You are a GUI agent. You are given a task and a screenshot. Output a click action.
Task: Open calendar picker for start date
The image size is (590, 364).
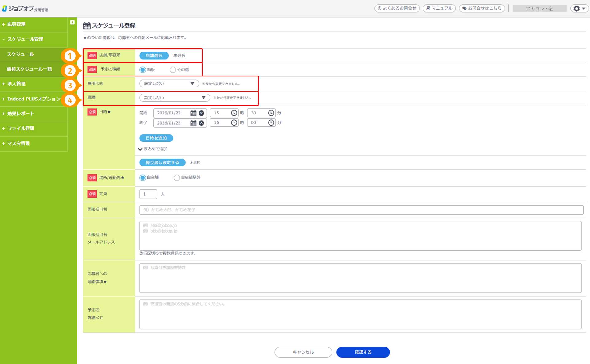click(x=193, y=113)
